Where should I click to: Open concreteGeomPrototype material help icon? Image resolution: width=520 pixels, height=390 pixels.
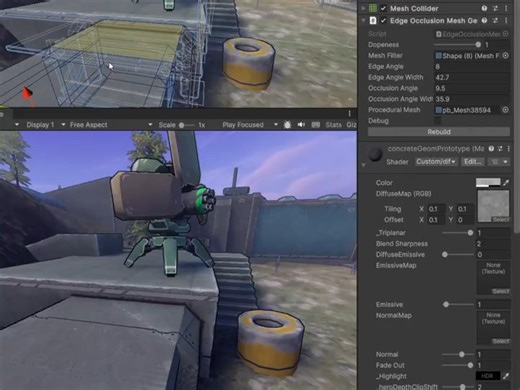(491, 149)
